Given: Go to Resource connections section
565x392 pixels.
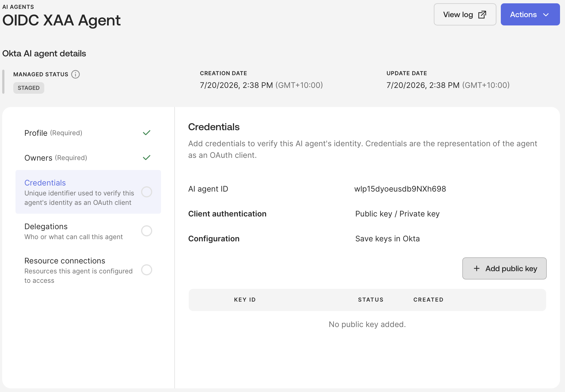Looking at the screenshot, I should click(88, 270).
